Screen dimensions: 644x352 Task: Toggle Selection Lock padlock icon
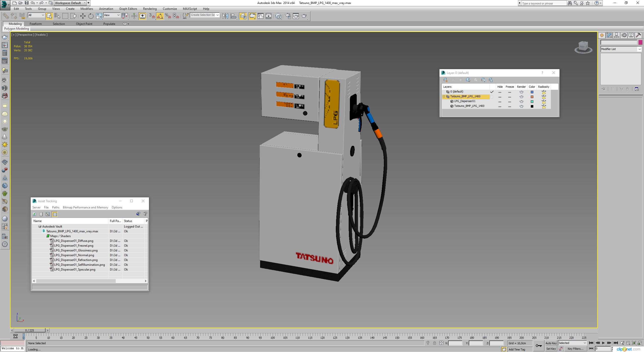[x=434, y=343]
